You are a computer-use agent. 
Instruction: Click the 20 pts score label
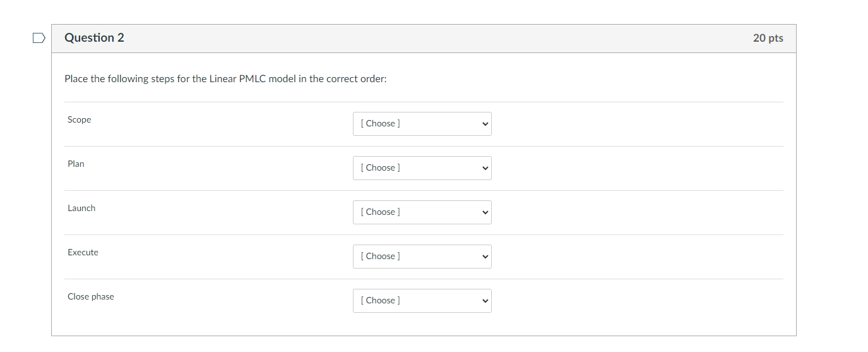768,39
